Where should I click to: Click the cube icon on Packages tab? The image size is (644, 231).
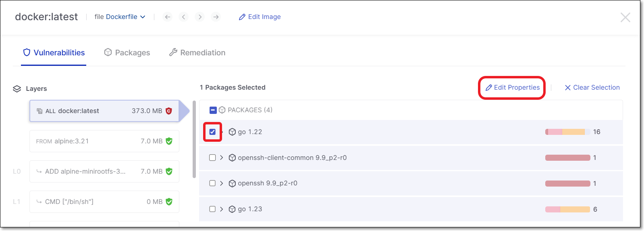[108, 52]
